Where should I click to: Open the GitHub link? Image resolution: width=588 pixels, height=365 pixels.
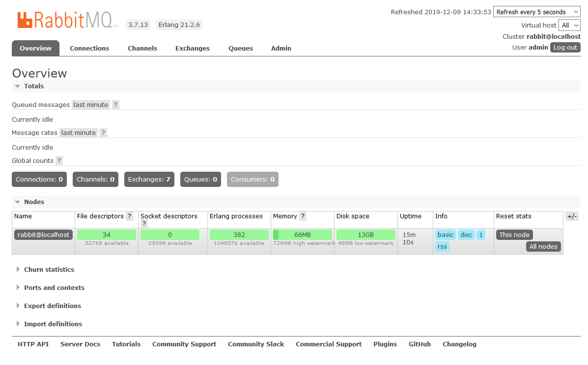click(420, 344)
